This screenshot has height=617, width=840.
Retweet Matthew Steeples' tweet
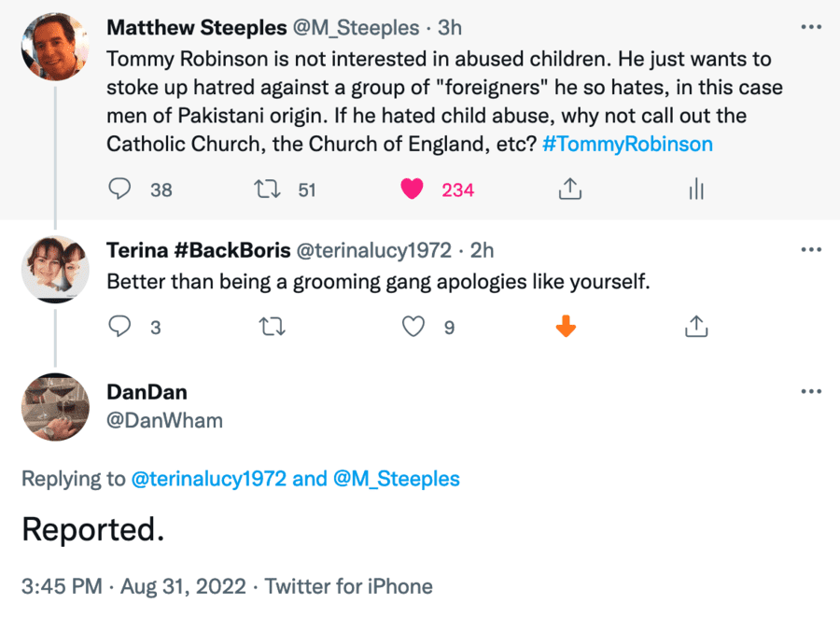click(x=267, y=189)
